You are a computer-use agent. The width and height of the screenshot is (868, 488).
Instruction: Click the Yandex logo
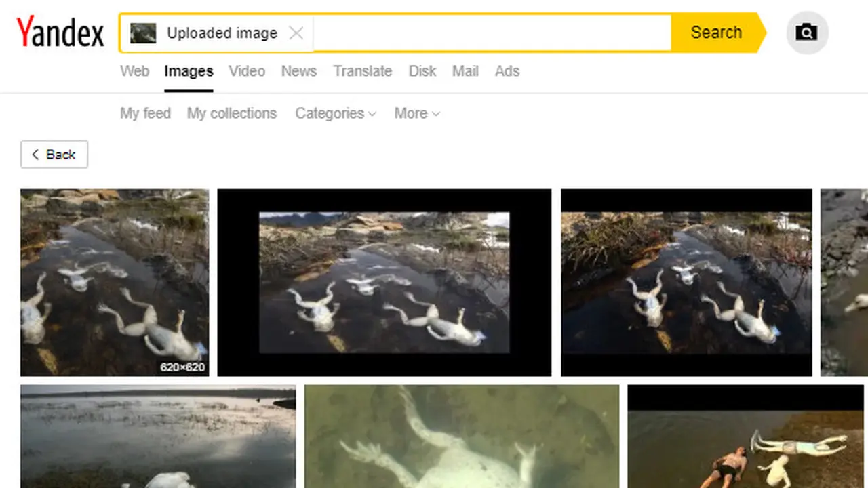[60, 33]
